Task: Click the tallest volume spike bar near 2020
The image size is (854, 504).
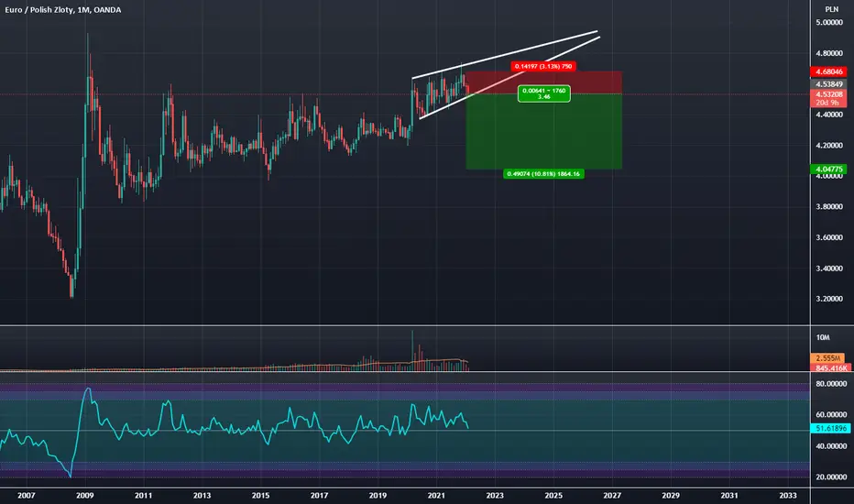Action: pos(412,350)
